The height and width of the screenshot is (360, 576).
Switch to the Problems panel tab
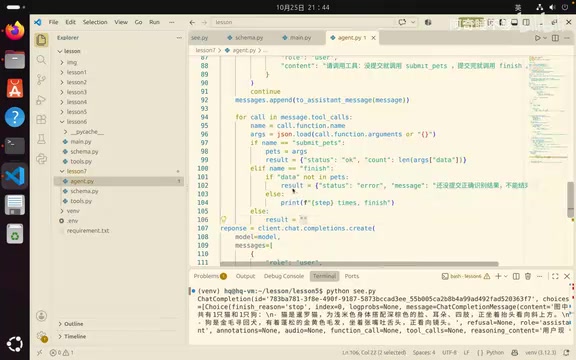(x=210, y=276)
